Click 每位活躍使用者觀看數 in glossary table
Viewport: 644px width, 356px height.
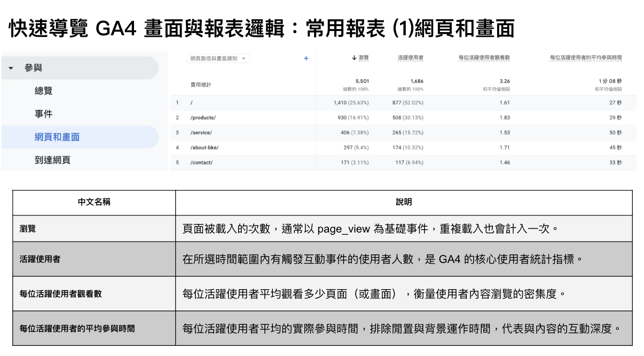pos(60,293)
